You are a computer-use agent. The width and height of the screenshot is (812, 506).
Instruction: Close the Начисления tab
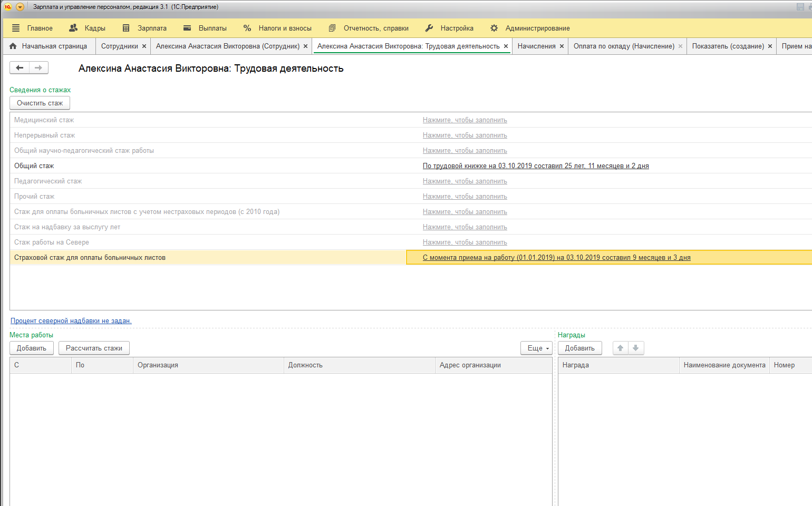point(562,46)
